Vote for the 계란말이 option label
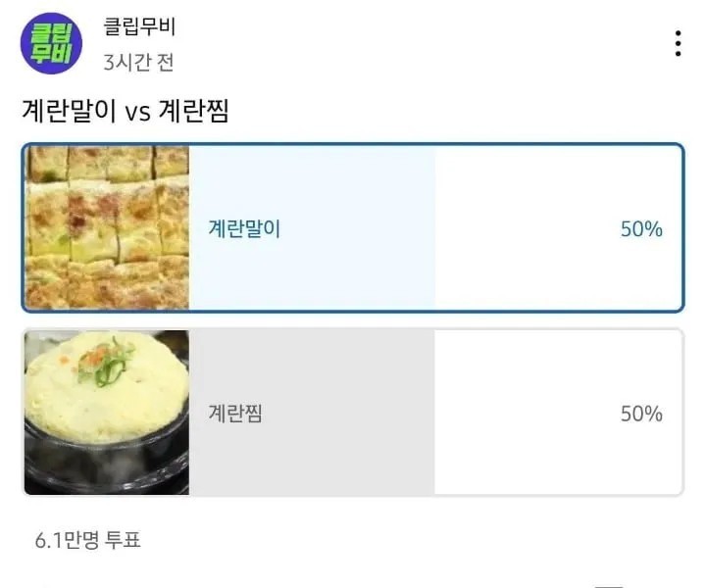The width and height of the screenshot is (706, 588). (x=244, y=228)
